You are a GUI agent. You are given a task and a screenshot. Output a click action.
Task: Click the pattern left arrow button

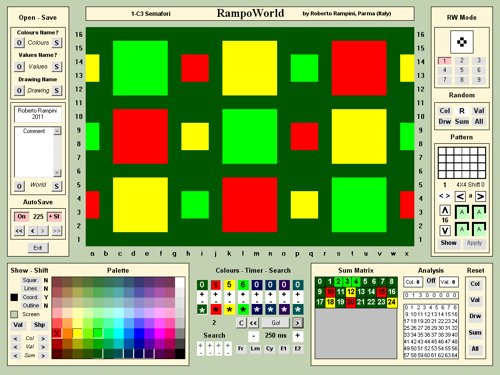[460, 196]
